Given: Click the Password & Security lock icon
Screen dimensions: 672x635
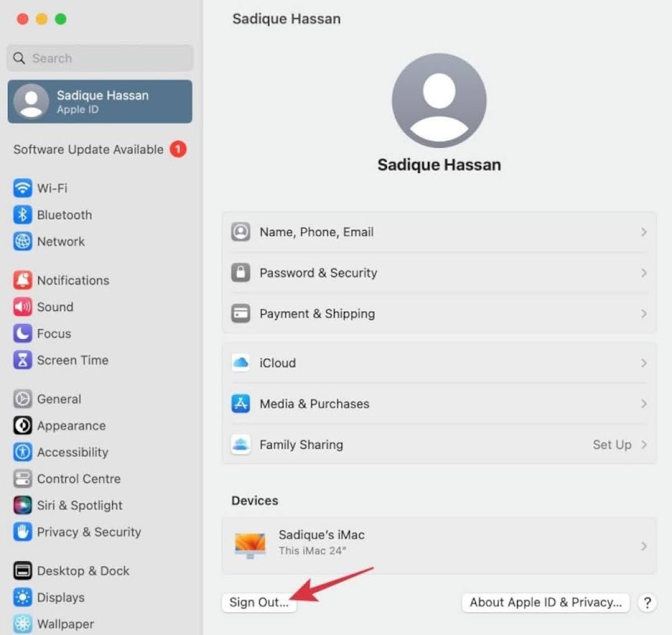Looking at the screenshot, I should click(241, 272).
